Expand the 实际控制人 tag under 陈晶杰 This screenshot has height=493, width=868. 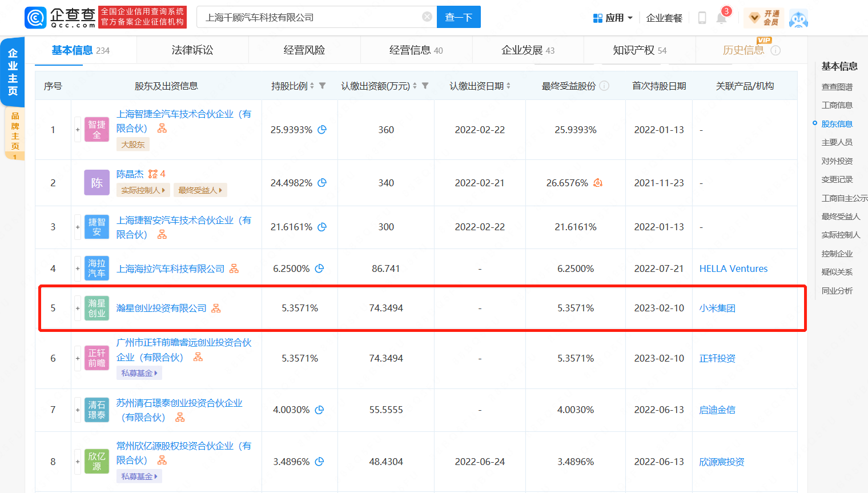[143, 190]
